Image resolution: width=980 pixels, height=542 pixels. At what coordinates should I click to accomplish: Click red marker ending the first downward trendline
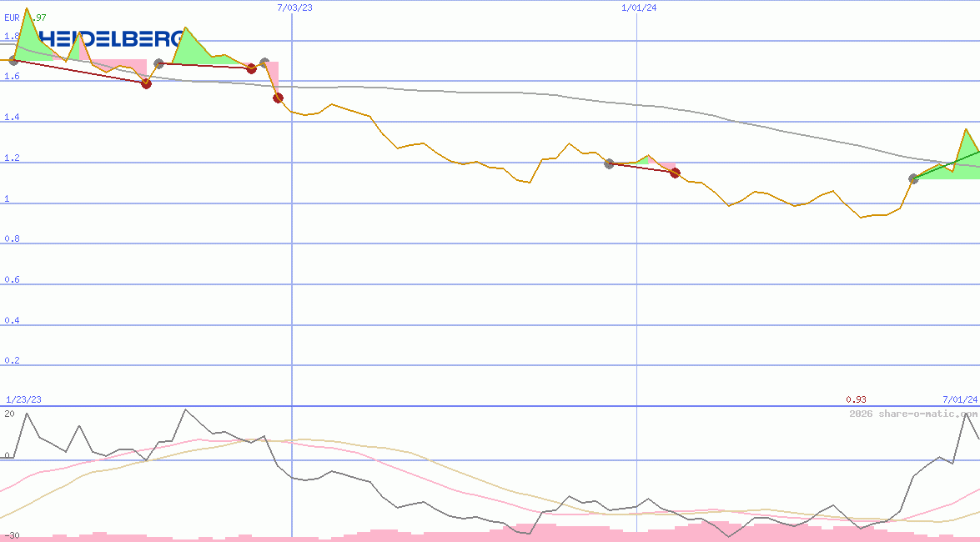[x=147, y=83]
